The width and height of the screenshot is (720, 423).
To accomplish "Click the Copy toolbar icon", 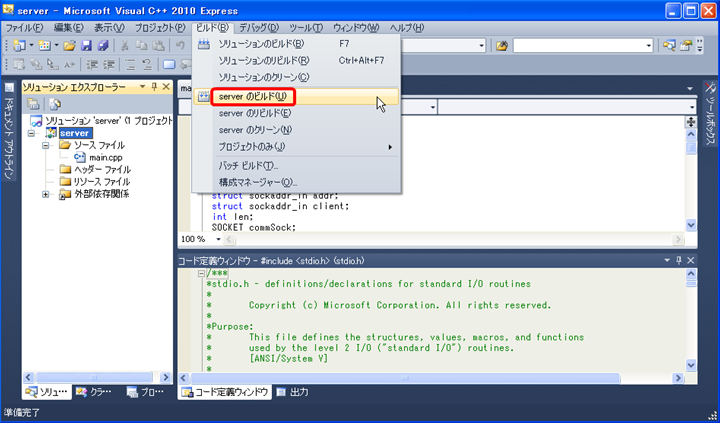I will click(141, 45).
